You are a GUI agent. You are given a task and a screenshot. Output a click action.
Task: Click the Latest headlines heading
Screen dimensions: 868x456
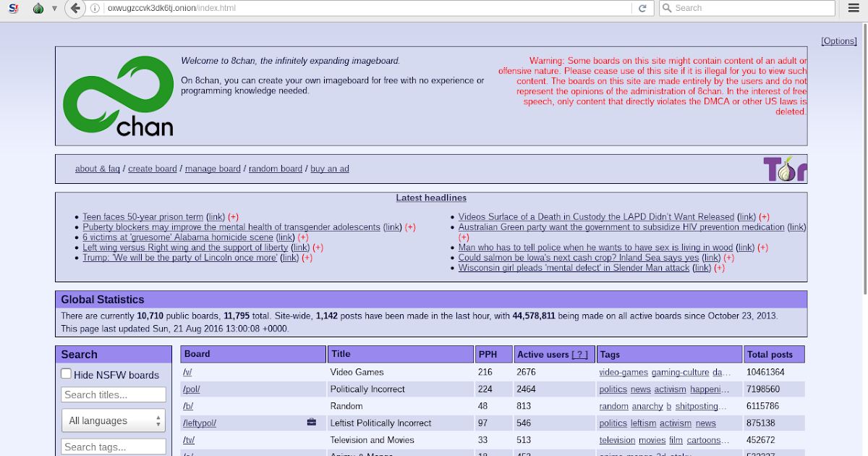tap(431, 198)
